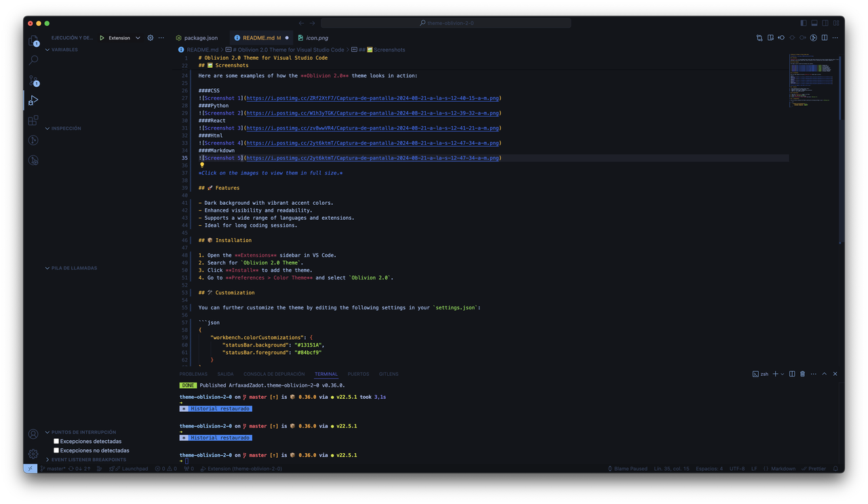Open PUERTOS panel tab
868x504 pixels.
coord(358,374)
